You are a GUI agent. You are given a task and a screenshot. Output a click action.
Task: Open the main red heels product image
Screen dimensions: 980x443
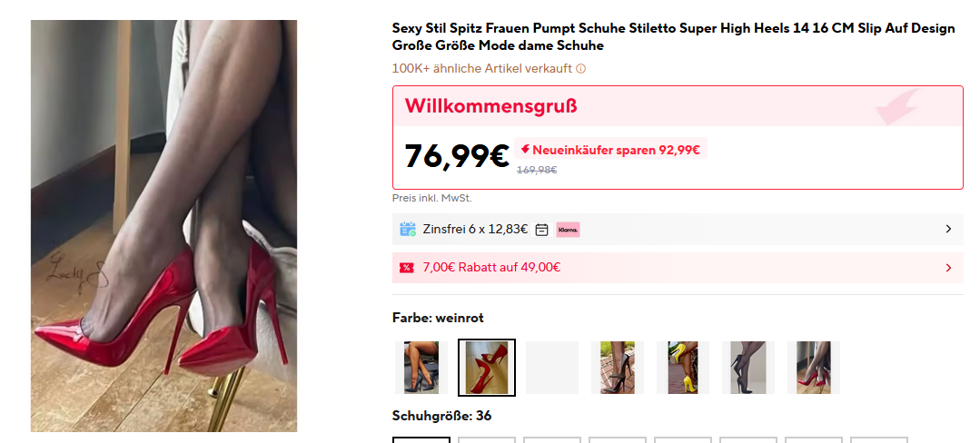(163, 225)
